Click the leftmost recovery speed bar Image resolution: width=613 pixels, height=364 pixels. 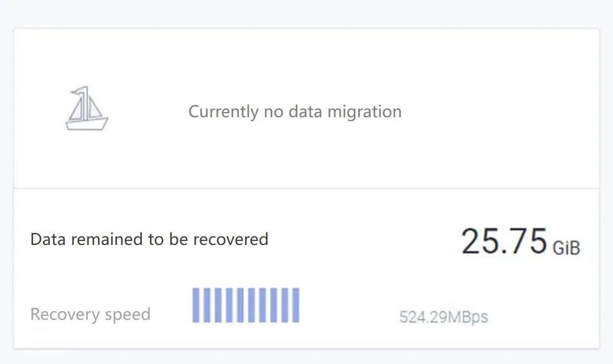[196, 305]
